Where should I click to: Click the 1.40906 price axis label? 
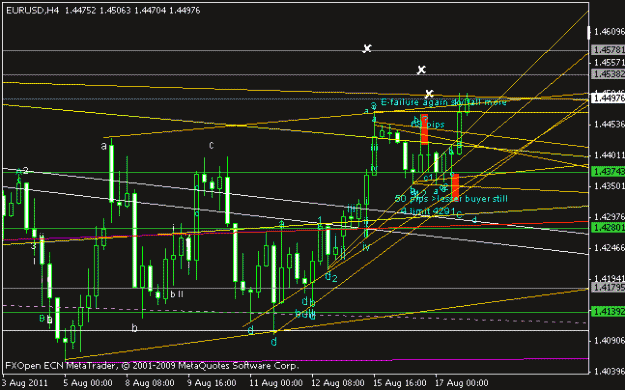(x=609, y=341)
